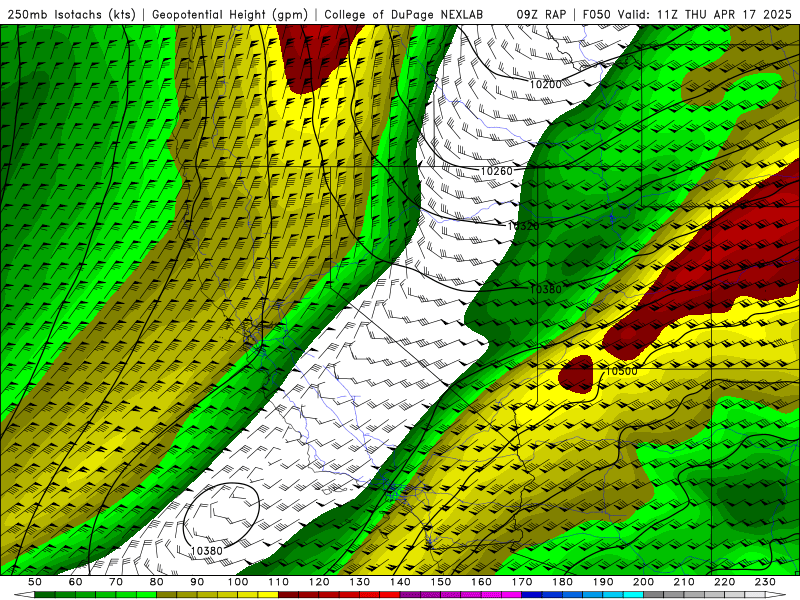The width and height of the screenshot is (800, 600).
Task: Click the 110 knot color bar label
Action: pos(278,582)
